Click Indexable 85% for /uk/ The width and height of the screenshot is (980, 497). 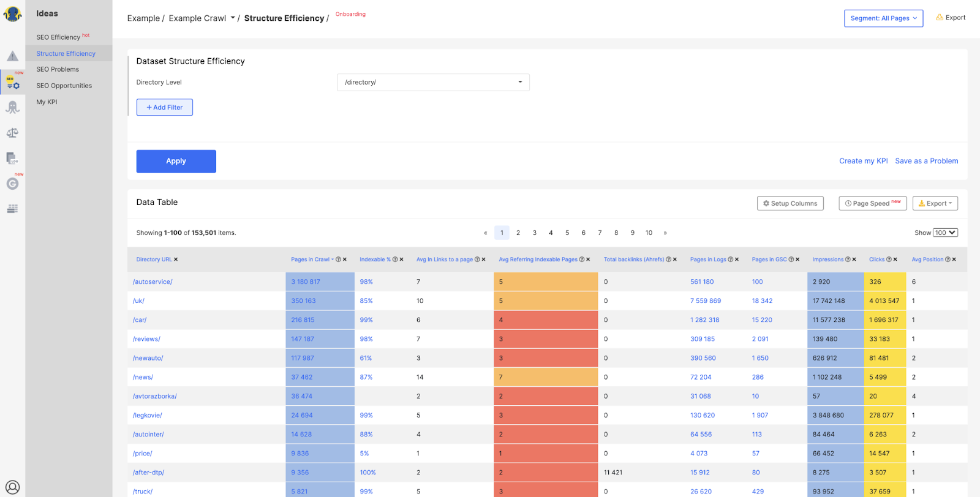pos(366,301)
